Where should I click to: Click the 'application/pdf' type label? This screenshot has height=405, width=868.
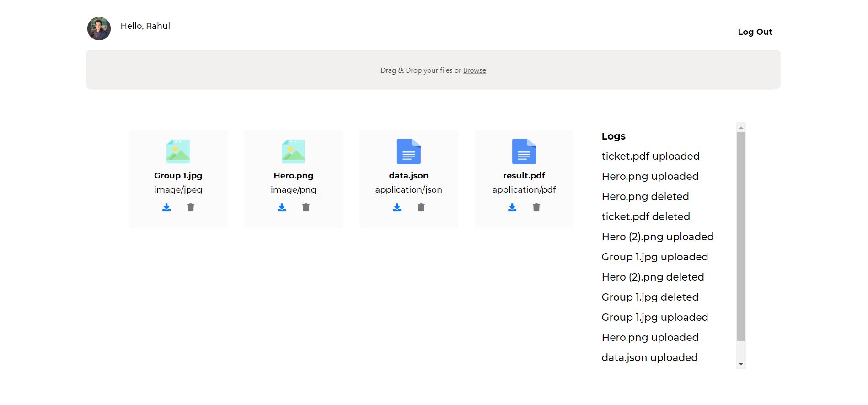524,190
